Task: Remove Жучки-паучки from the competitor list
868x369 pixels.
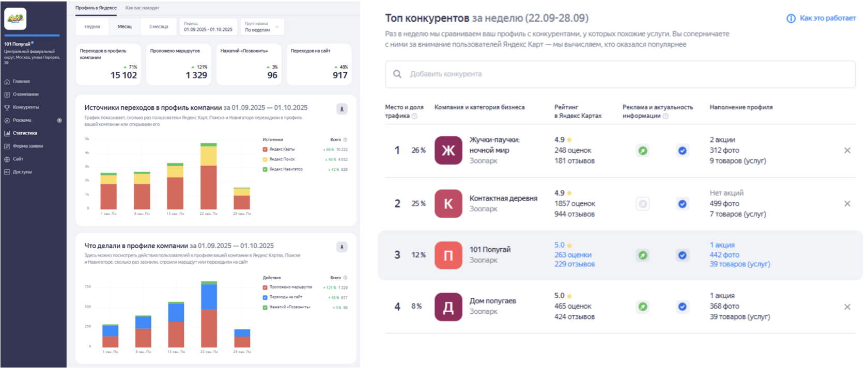Action: 847,151
